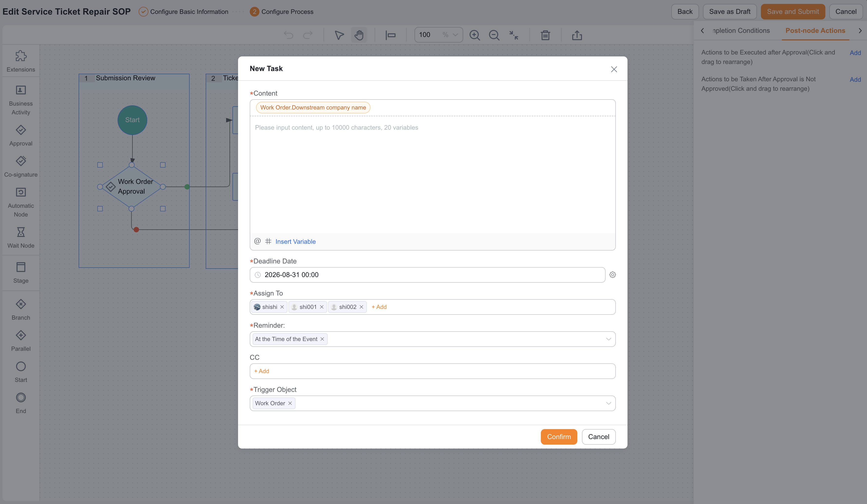
Task: Select the Parallel node icon
Action: (21, 335)
